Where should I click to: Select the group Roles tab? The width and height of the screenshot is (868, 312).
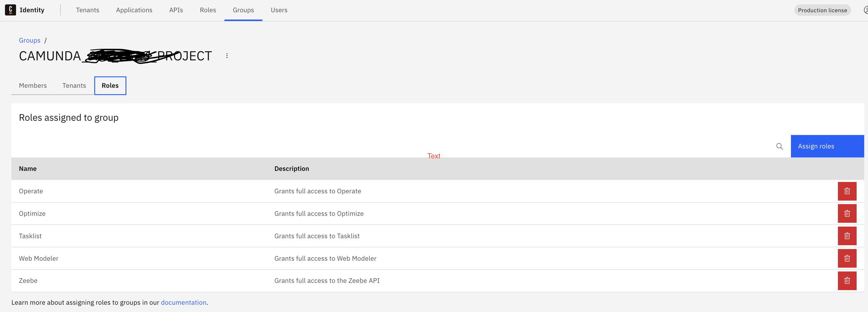coord(110,85)
